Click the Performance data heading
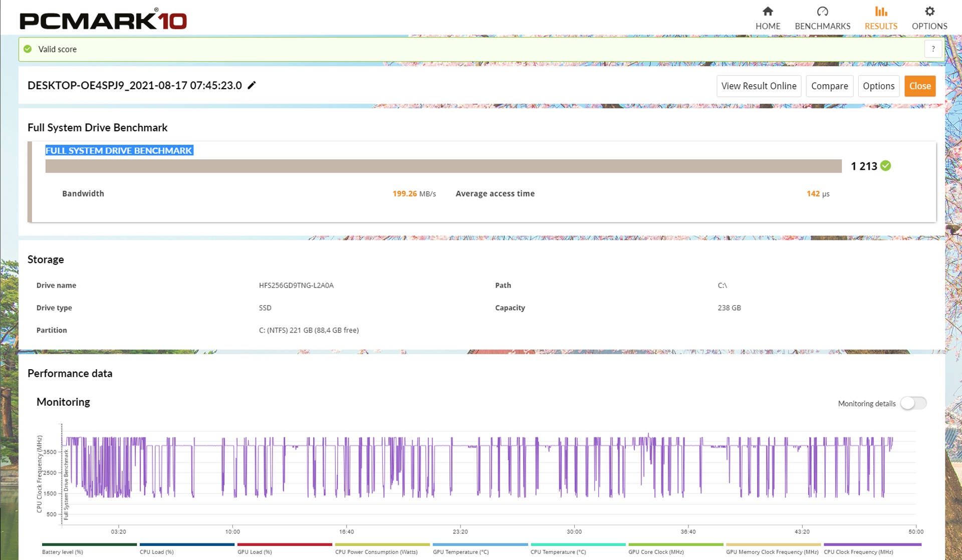Screen dimensions: 962x560 click(70, 373)
